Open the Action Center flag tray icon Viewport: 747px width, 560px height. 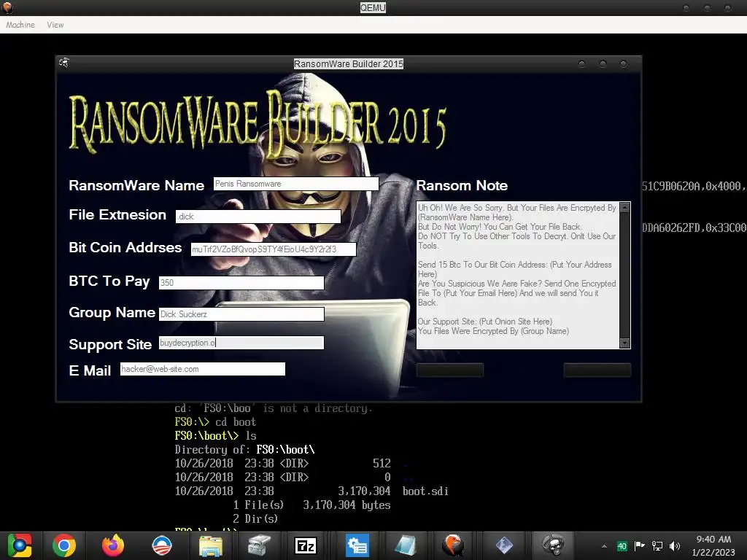pos(639,545)
